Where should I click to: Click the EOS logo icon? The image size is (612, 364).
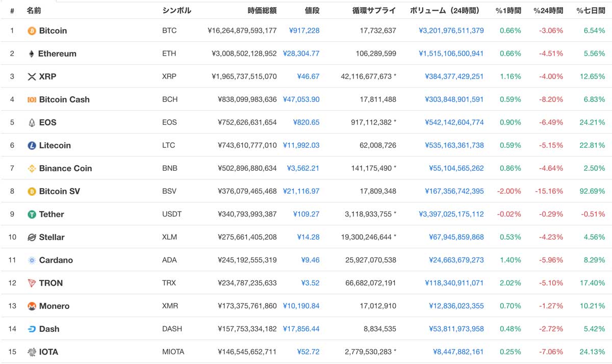(32, 122)
